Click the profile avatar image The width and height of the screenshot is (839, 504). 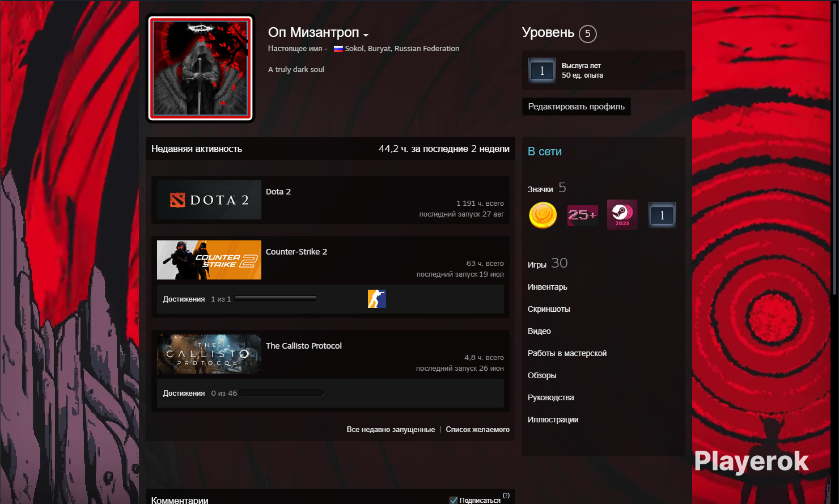click(x=201, y=68)
